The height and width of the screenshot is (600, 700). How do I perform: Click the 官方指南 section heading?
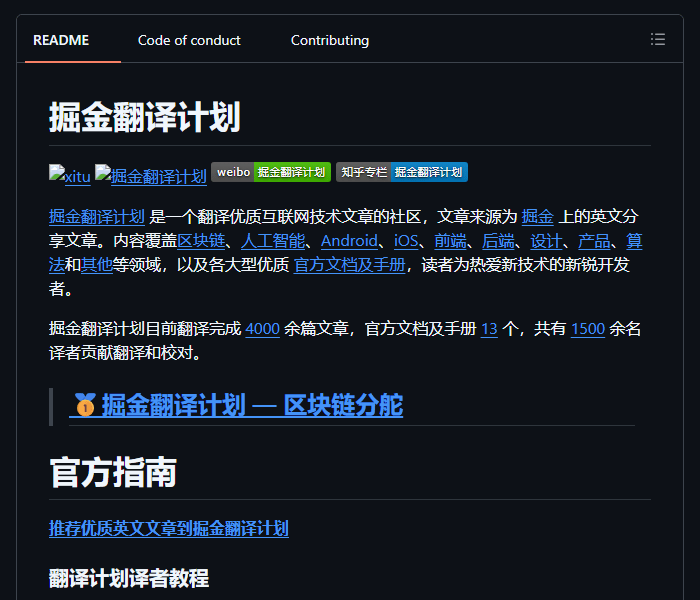point(113,472)
